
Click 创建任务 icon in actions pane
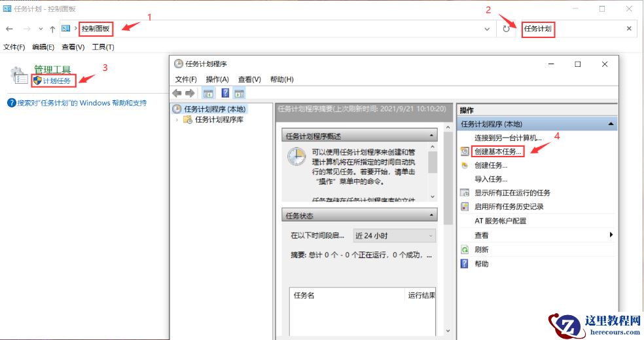(x=465, y=165)
